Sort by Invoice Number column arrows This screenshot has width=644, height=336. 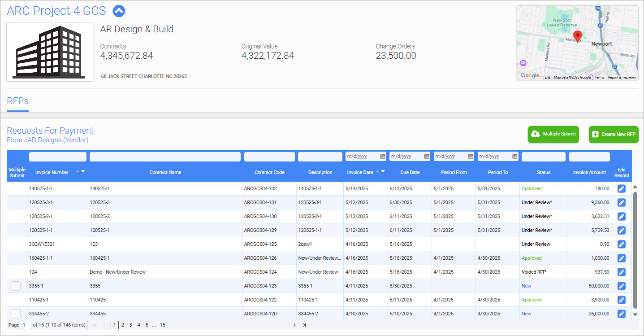80,171
